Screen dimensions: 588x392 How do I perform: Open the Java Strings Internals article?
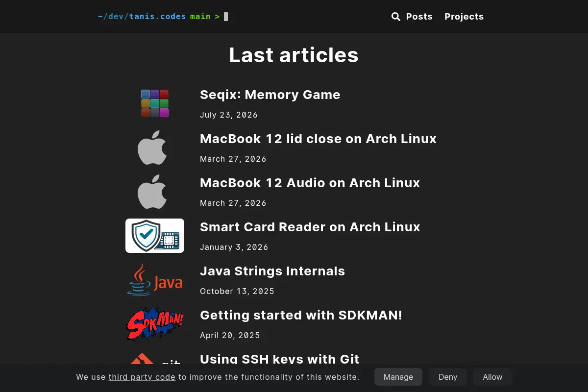pyautogui.click(x=272, y=271)
